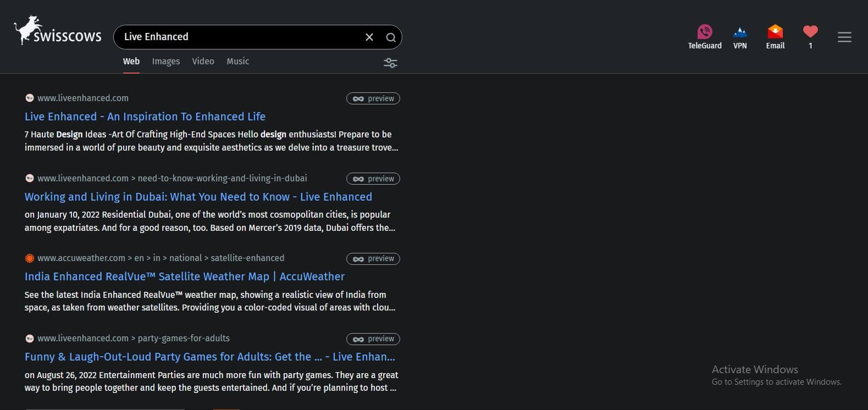
Task: Preview the Dubai working and living result
Action: (x=373, y=179)
